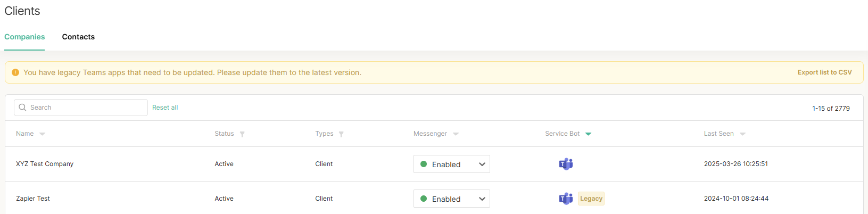Expand the Service Bot column sort arrow
The width and height of the screenshot is (868, 214).
[x=588, y=134]
